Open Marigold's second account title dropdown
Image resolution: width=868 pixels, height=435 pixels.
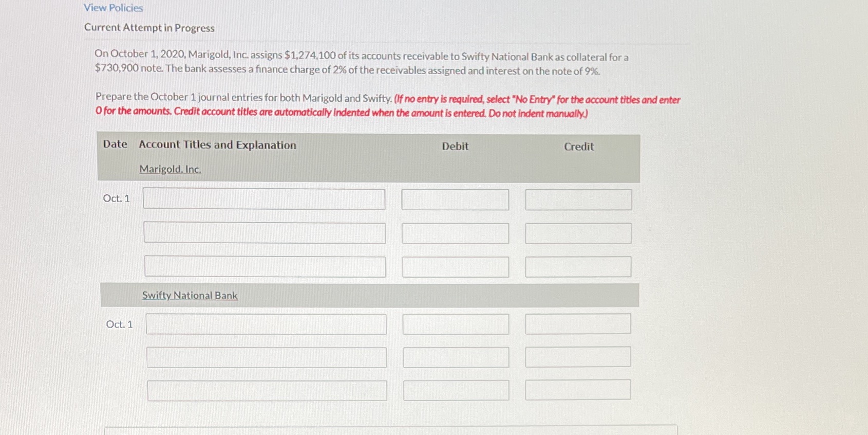(264, 232)
